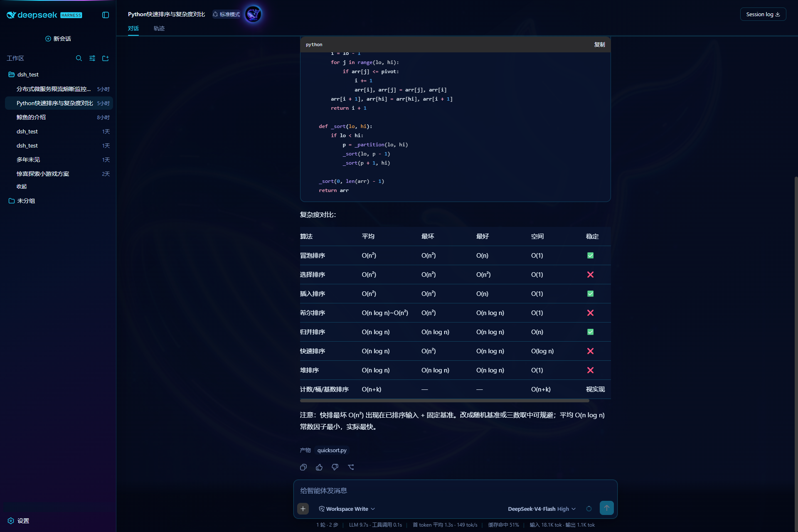Click the plus attachment button
798x532 pixels.
pyautogui.click(x=303, y=509)
